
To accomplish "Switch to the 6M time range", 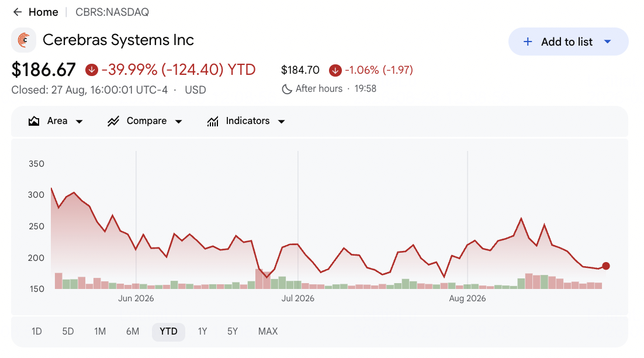I will click(x=133, y=331).
